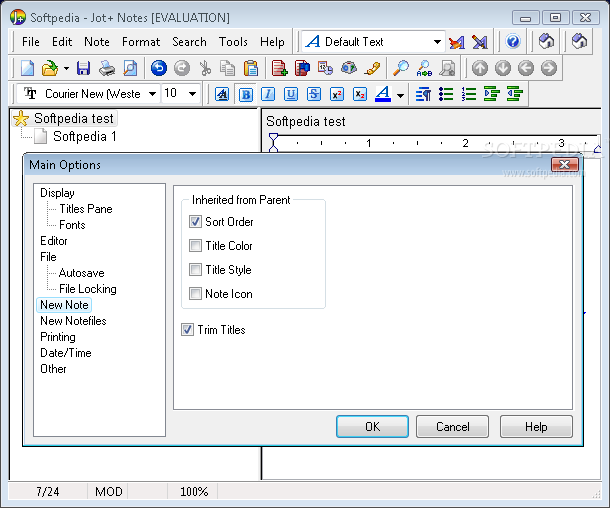
Task: Check the Title Color checkbox
Action: [195, 246]
